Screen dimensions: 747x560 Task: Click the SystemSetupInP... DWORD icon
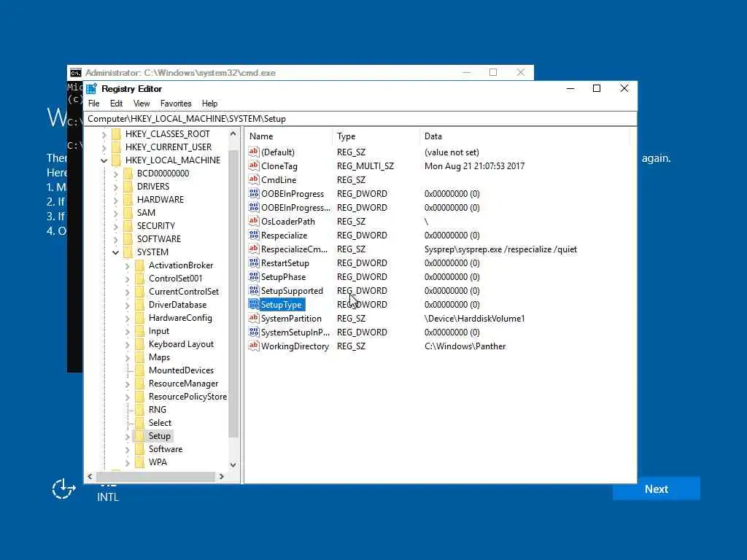click(253, 332)
